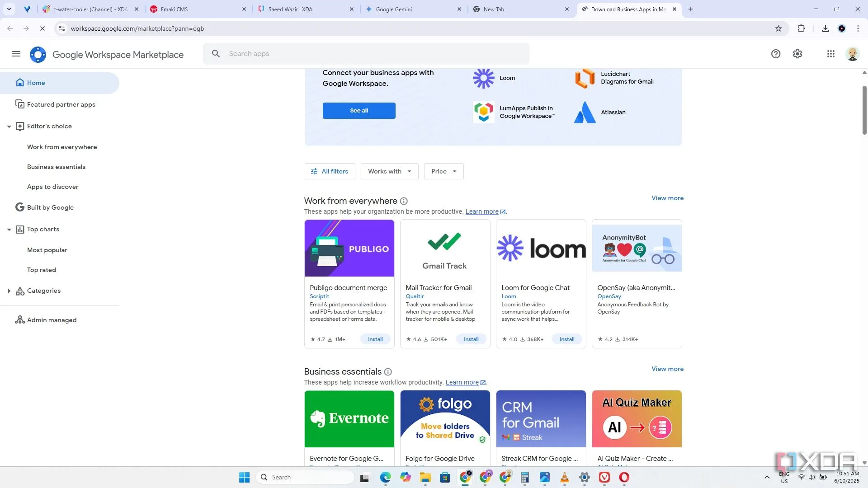Install Publigo document merge
Screen dimensions: 868x488
tap(375, 339)
